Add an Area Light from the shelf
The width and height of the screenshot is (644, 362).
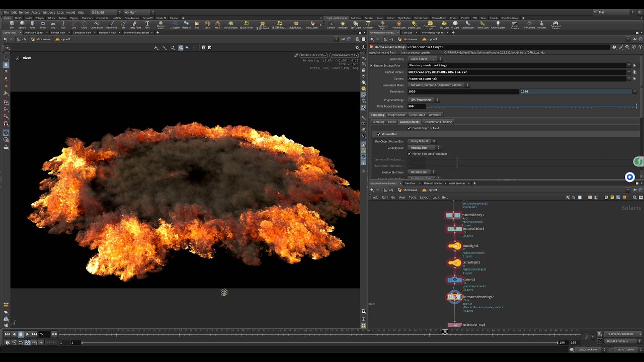(368, 24)
